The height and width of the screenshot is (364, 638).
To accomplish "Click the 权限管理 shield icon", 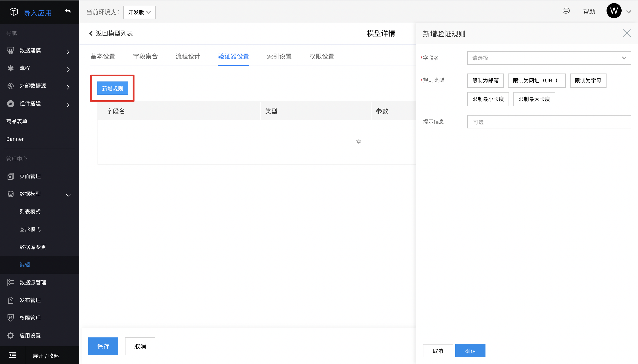I will pos(10,318).
